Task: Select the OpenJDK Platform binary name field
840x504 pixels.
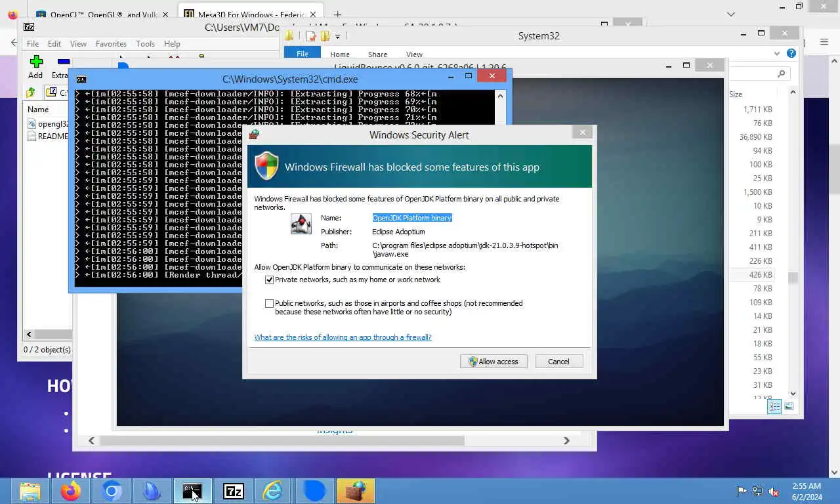Action: pyautogui.click(x=412, y=218)
